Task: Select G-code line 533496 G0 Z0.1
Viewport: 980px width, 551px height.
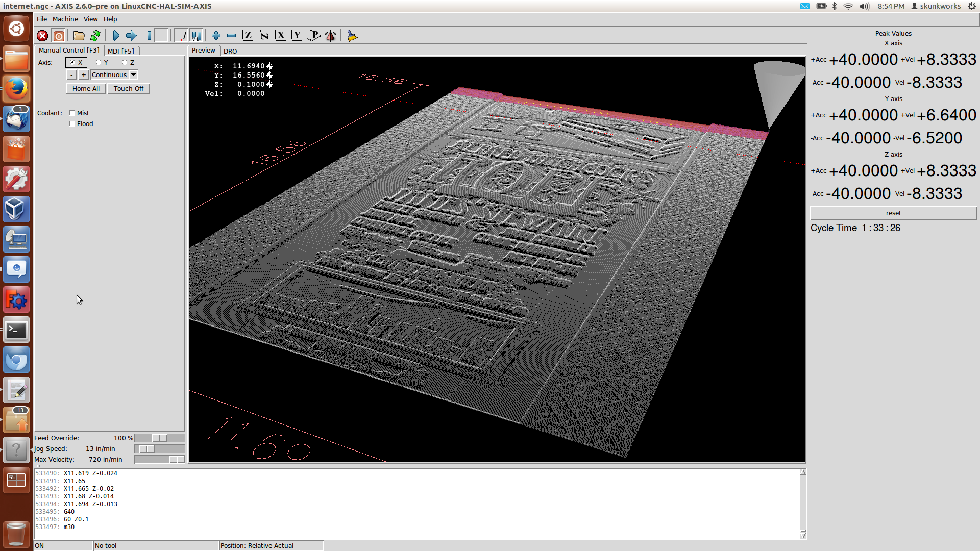Action: pos(62,519)
